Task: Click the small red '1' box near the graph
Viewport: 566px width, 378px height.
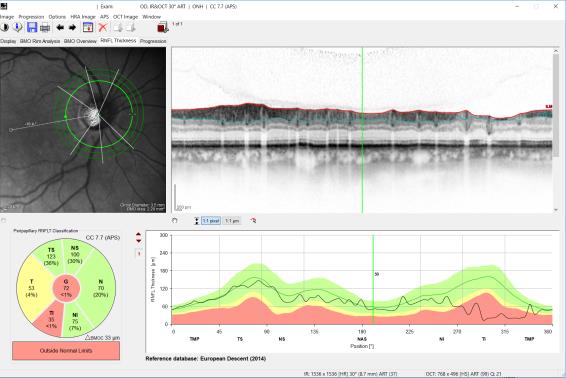Action: (139, 253)
